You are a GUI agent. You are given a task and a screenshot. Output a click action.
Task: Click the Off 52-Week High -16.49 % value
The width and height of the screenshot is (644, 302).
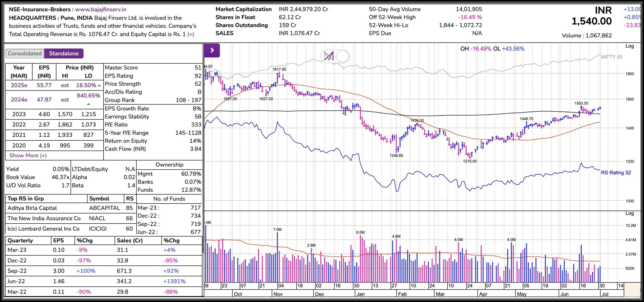(x=470, y=17)
